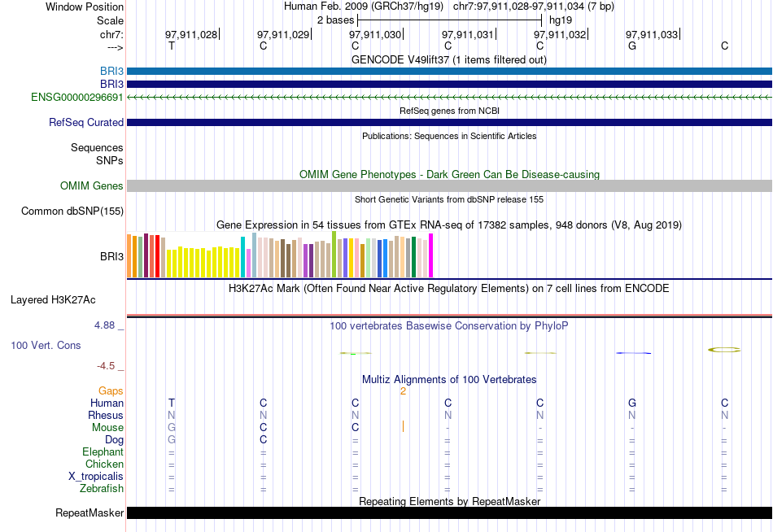Click the ENSG00000296691 track label
Image resolution: width=773 pixels, height=532 pixels.
pyautogui.click(x=77, y=97)
